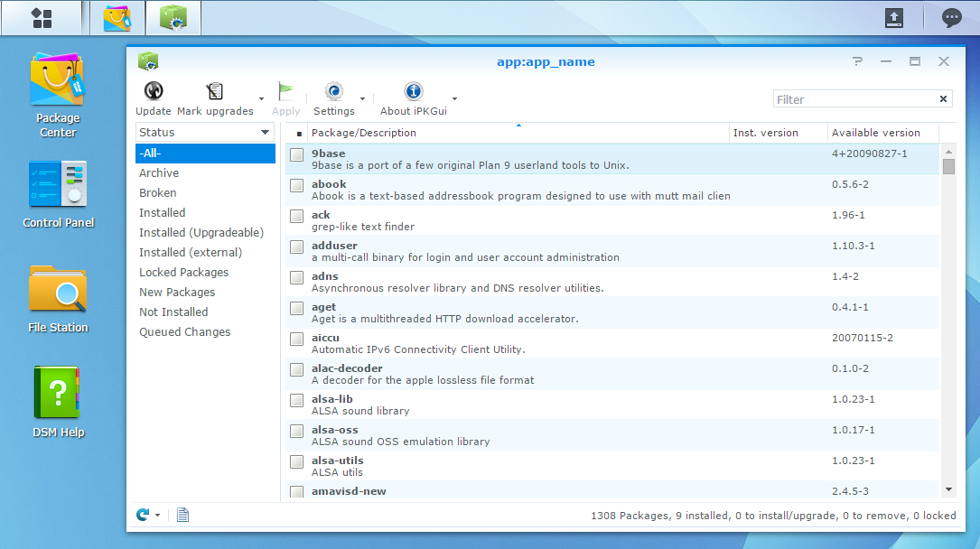Check the alsa-lib package checkbox
980x549 pixels.
(297, 400)
